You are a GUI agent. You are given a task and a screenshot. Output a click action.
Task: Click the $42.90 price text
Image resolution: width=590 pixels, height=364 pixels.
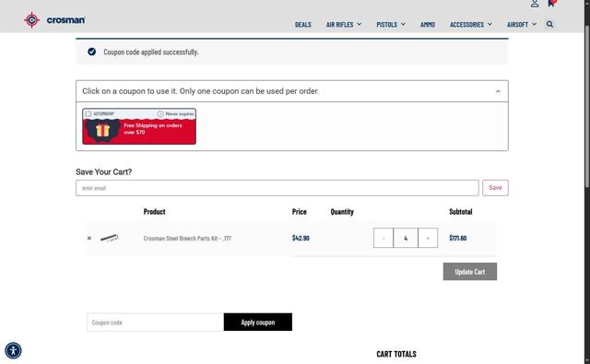[301, 238]
